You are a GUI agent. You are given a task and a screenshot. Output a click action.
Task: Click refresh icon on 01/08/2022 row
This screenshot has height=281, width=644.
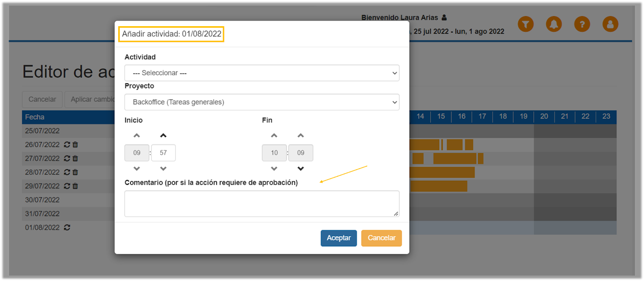tap(67, 228)
